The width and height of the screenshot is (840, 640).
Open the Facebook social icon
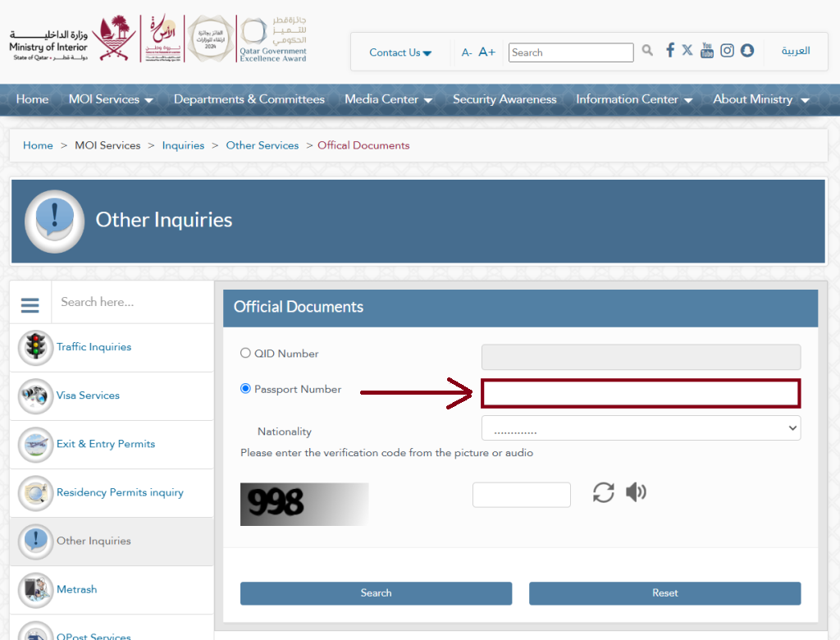tap(669, 51)
